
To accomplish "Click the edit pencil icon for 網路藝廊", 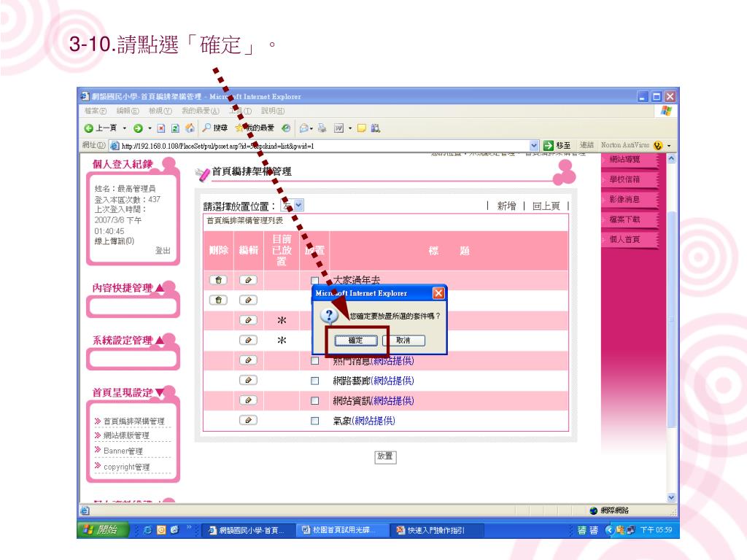I will [x=248, y=380].
